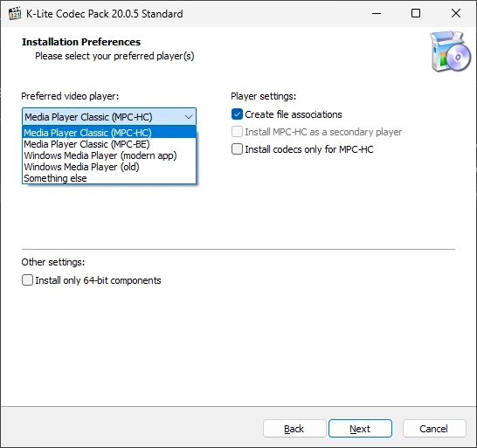Maximize the installer window
Screen dimensions: 477x448
pyautogui.click(x=416, y=13)
